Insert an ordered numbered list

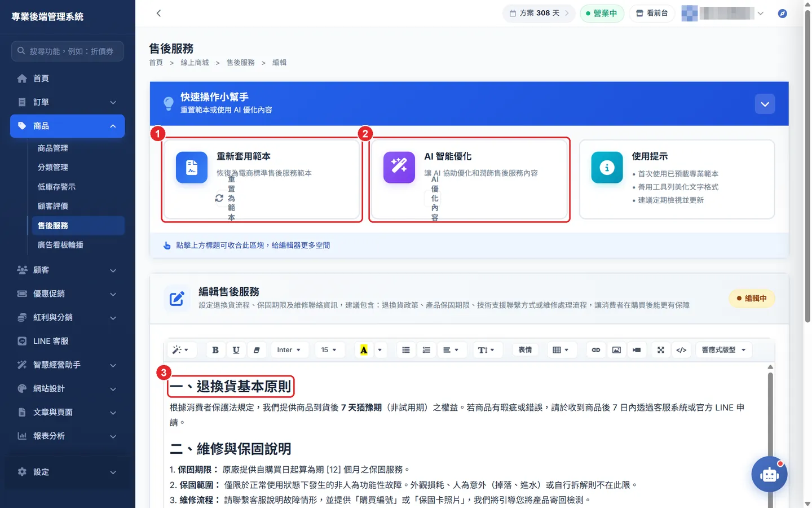(x=426, y=350)
